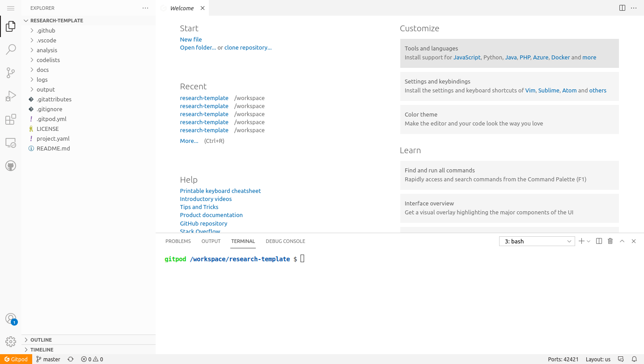This screenshot has height=364, width=644.
Task: Select the Welcome editor tab
Action: coord(182,8)
